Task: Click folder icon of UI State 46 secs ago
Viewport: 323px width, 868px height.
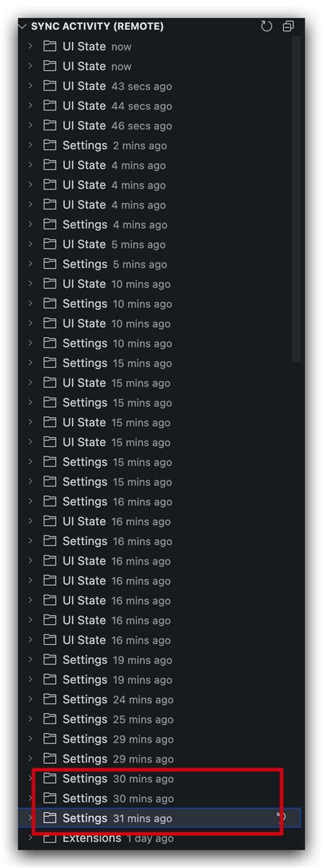Action: coord(50,125)
